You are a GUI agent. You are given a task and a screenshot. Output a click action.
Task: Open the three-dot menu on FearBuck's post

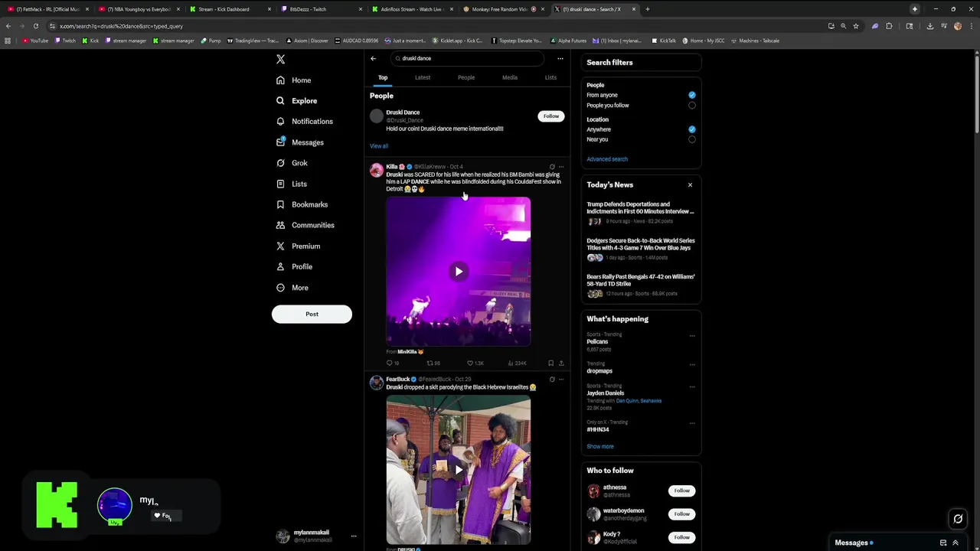point(561,379)
